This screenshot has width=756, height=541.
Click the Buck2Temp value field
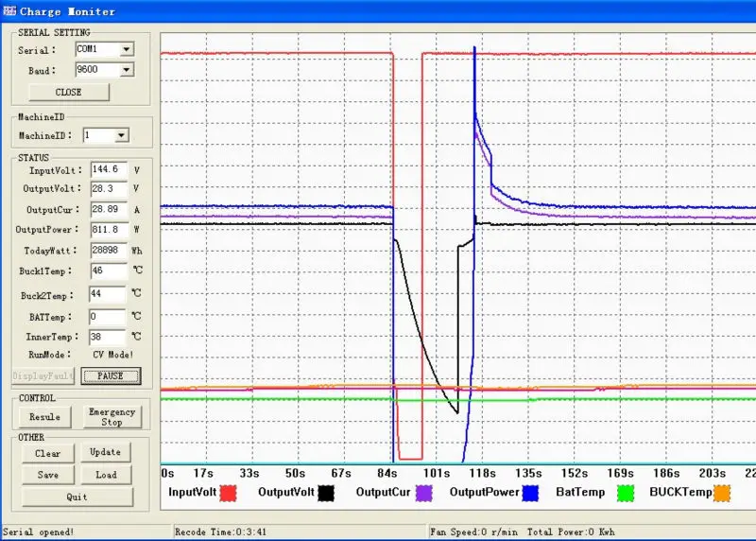click(108, 294)
